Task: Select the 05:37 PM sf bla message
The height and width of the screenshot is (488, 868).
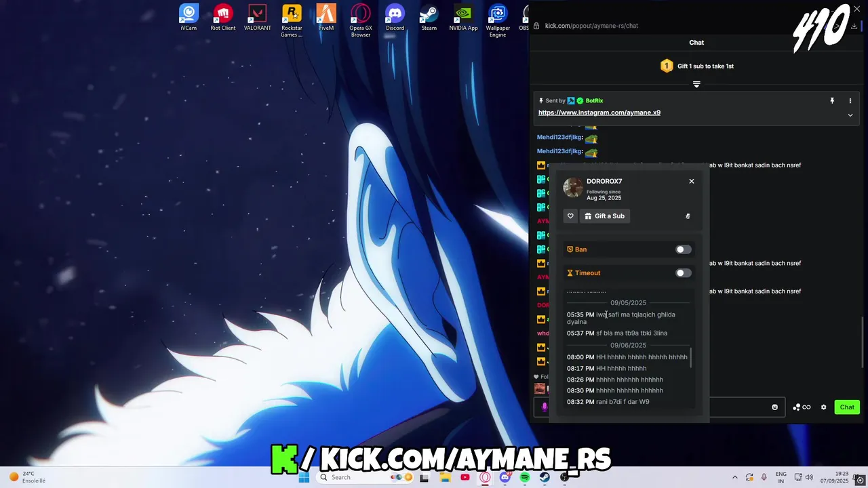Action: point(617,333)
